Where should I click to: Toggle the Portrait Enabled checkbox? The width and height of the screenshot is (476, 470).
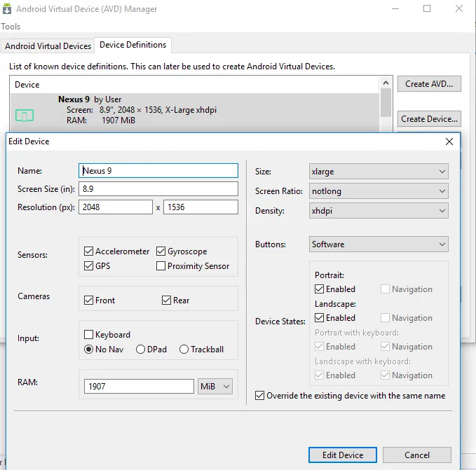(319, 289)
